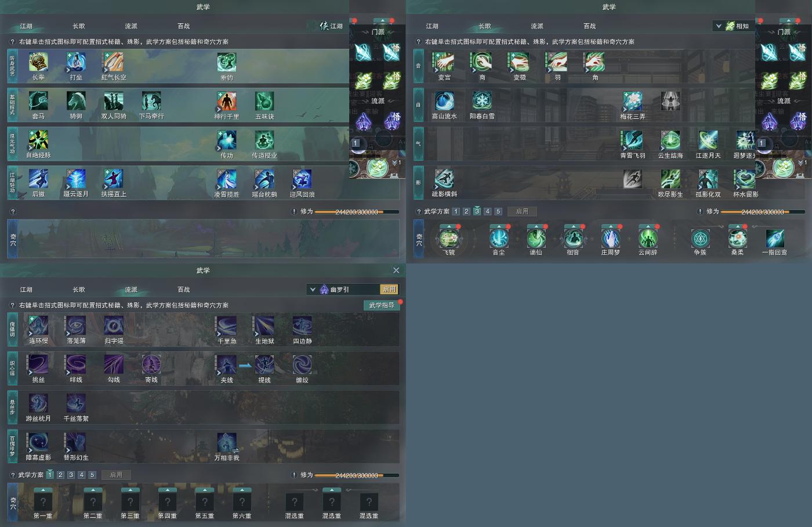
Task: Pick scheme 4 in 幽罗引 panel
Action: coord(82,475)
